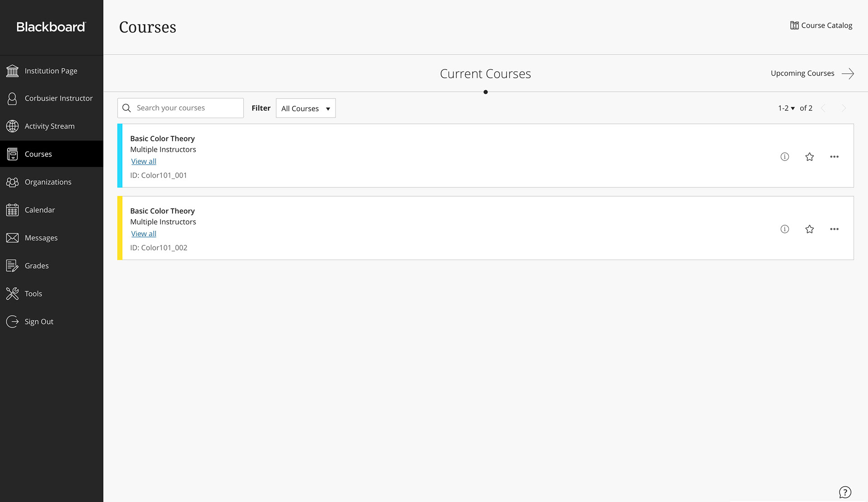Open info for course Color101_002
The image size is (868, 502).
pyautogui.click(x=785, y=229)
